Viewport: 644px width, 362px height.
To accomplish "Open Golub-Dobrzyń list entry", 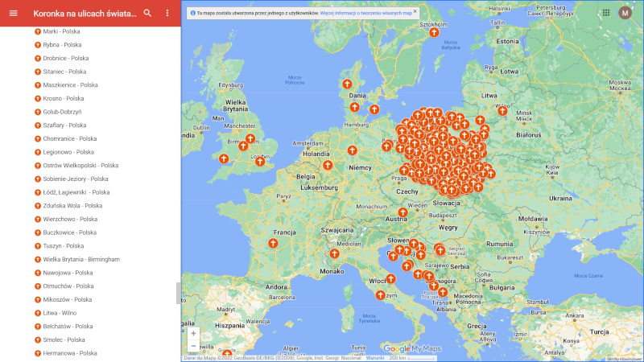I will (62, 112).
